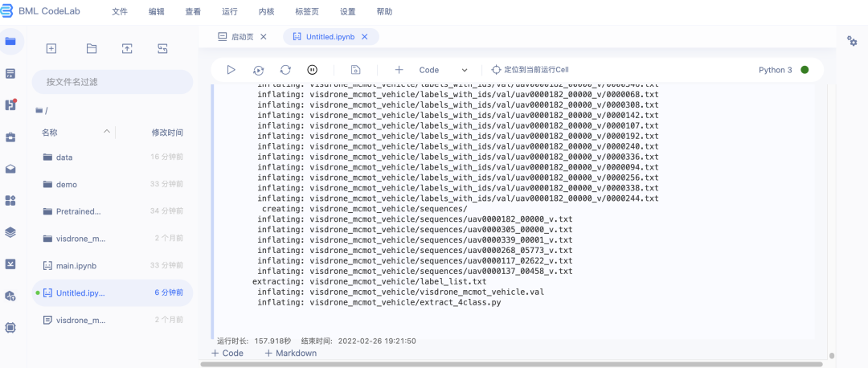Select the Pretrained... folder

pos(113,211)
